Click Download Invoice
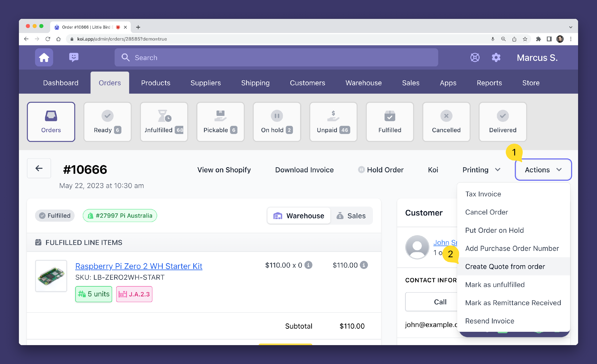Viewport: 597px width, 364px height. point(304,170)
